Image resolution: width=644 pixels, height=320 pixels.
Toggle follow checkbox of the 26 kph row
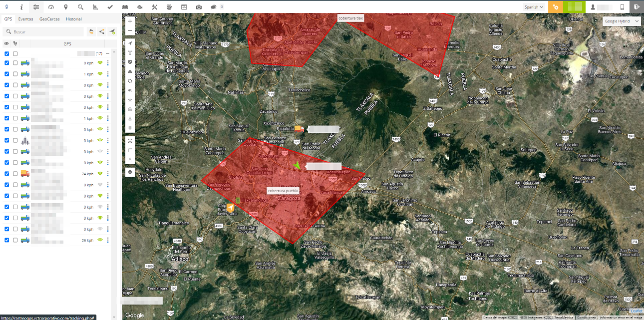tap(15, 240)
